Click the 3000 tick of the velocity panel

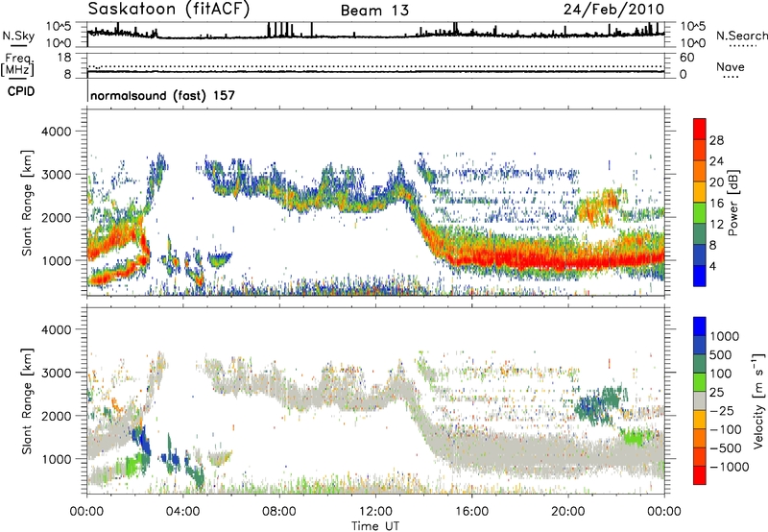pyautogui.click(x=56, y=373)
